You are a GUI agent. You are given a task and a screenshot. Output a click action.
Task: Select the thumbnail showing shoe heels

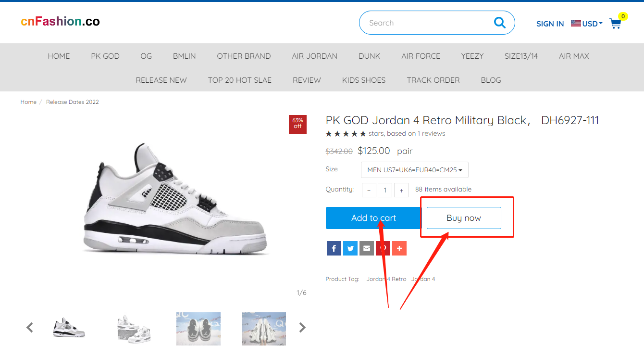point(198,329)
